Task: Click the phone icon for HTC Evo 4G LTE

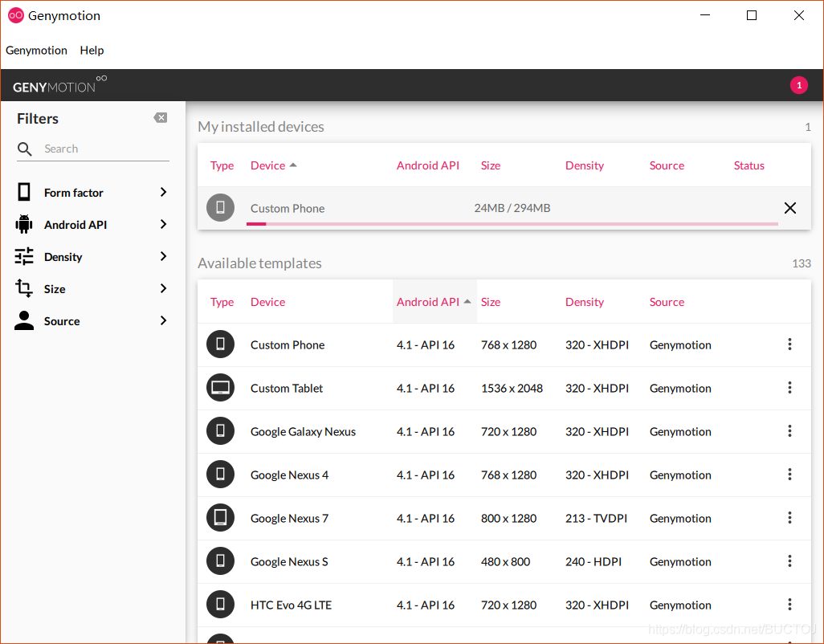Action: [220, 604]
